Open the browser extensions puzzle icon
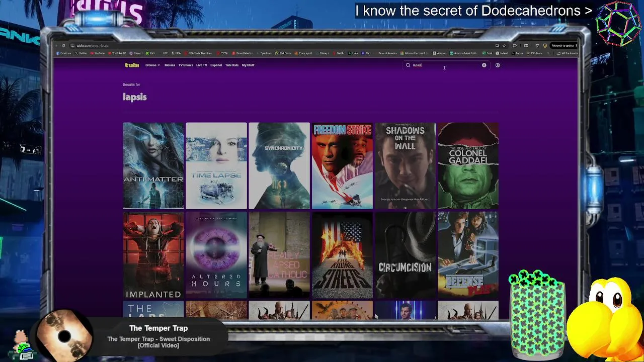 pyautogui.click(x=515, y=45)
